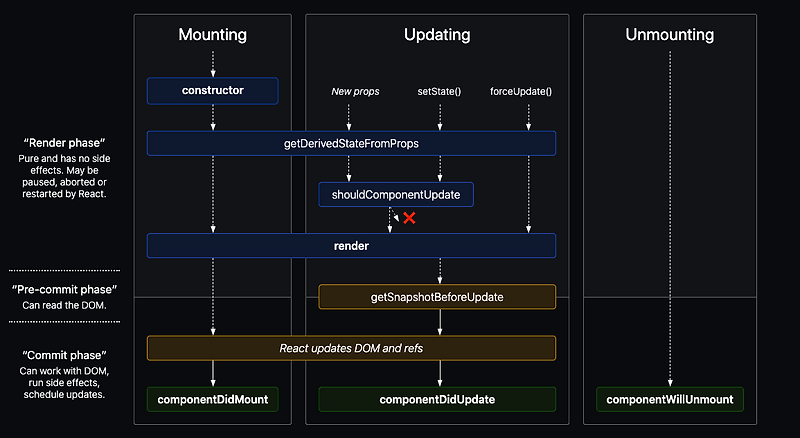
Task: Click the render method box
Action: tap(351, 245)
